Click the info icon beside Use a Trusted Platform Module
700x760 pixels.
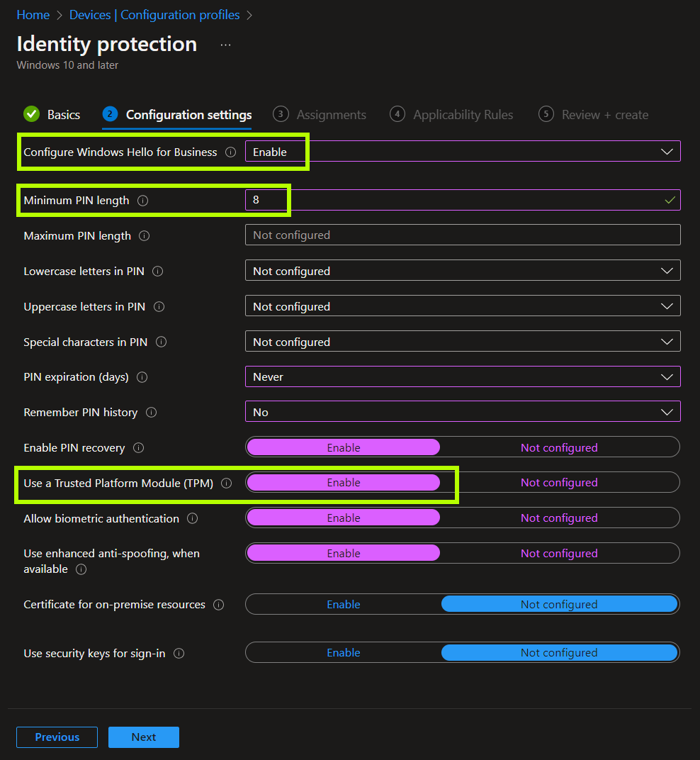point(227,482)
